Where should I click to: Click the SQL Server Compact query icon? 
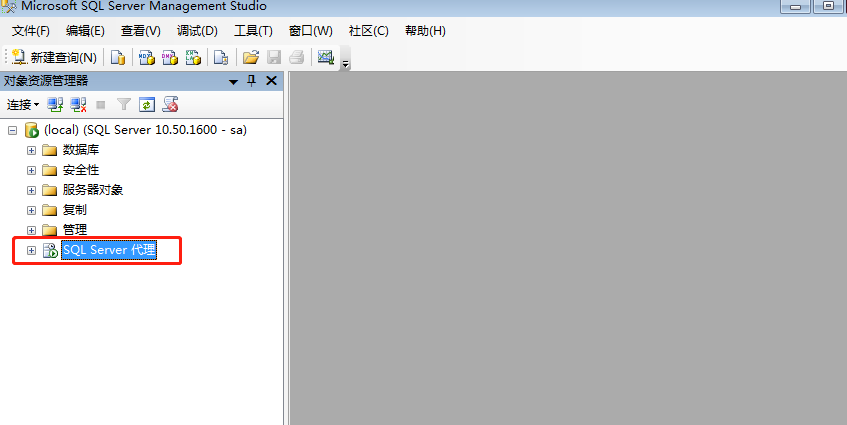[221, 57]
